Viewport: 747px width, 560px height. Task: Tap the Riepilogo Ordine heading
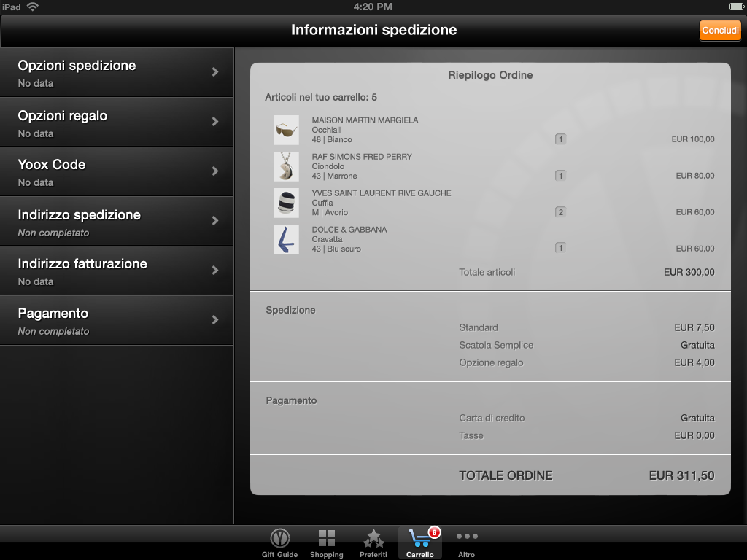(x=490, y=75)
